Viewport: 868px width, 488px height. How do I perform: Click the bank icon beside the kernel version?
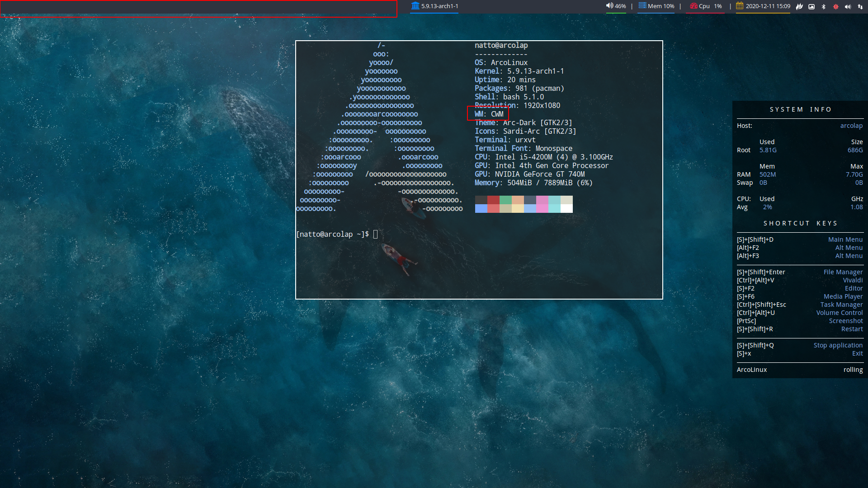pos(415,6)
